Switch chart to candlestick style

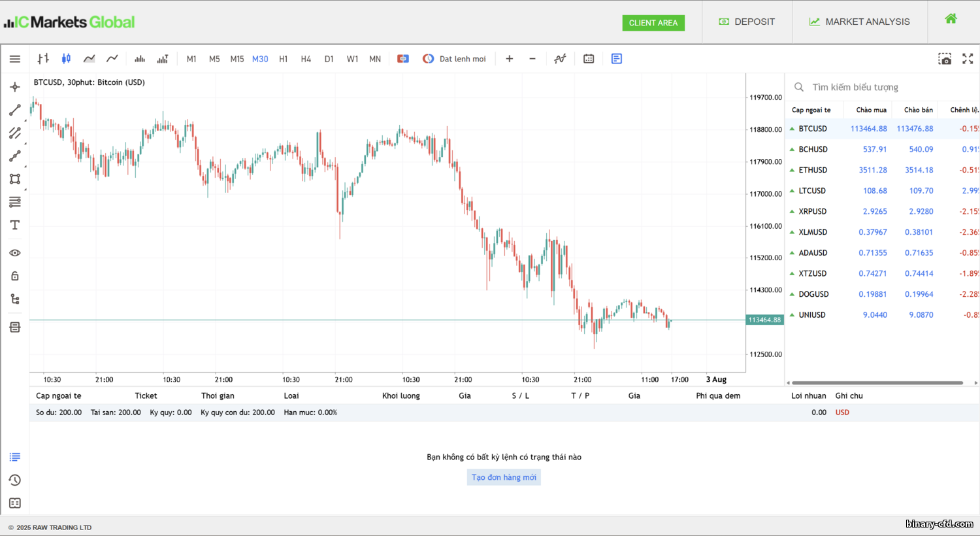click(x=66, y=59)
